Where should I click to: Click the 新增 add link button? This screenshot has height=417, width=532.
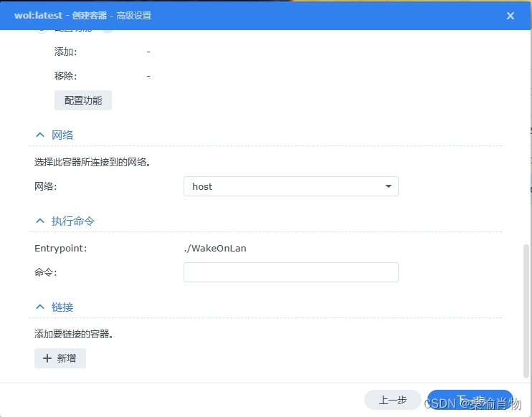(x=60, y=358)
